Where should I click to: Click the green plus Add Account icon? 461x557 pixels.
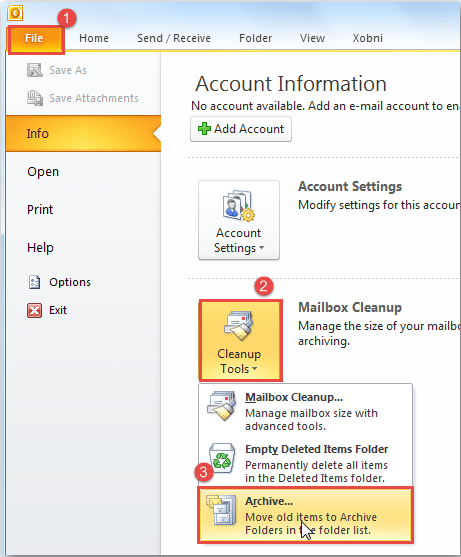[x=204, y=129]
